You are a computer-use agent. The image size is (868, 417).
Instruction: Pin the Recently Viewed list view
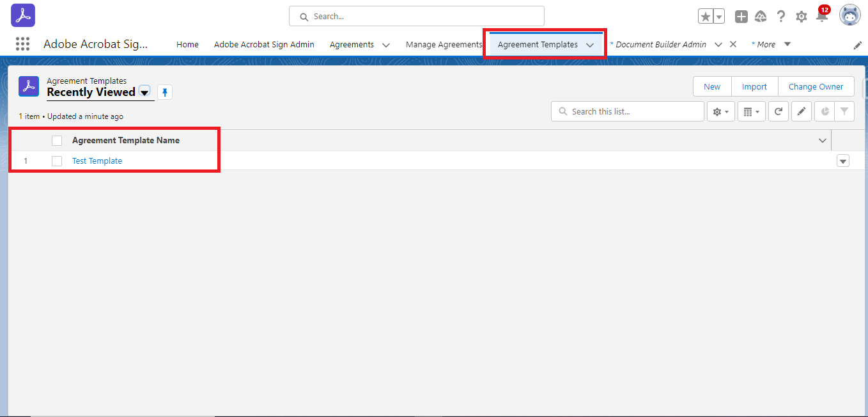165,92
